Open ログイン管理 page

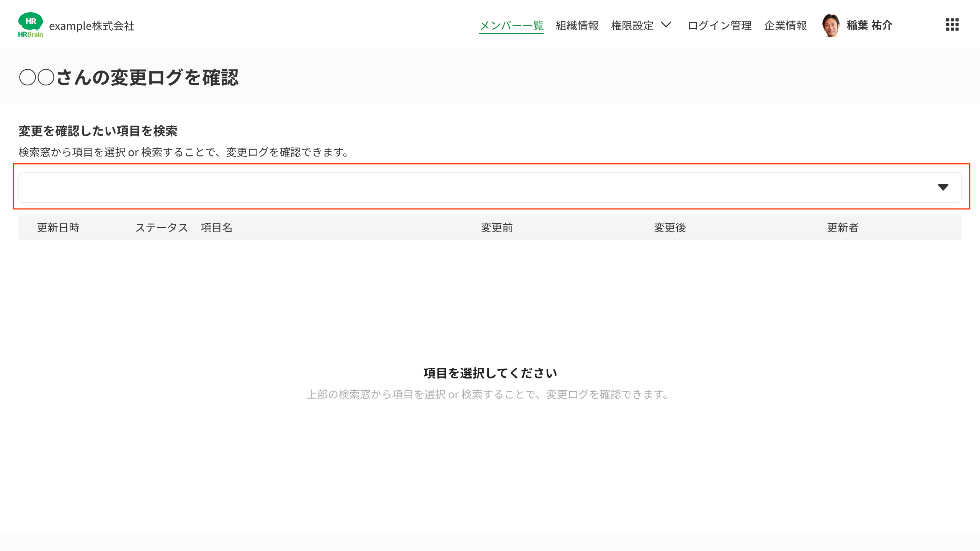(720, 26)
